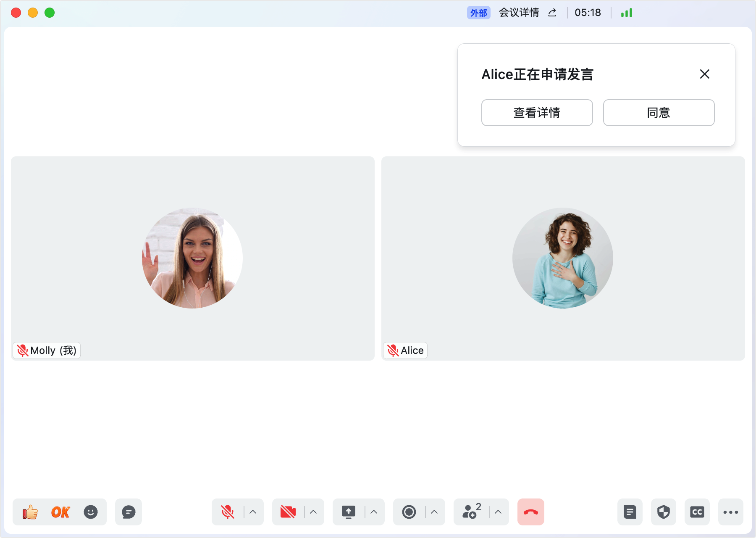The image size is (756, 538).
Task: Send a thumbs-up reaction
Action: click(30, 512)
